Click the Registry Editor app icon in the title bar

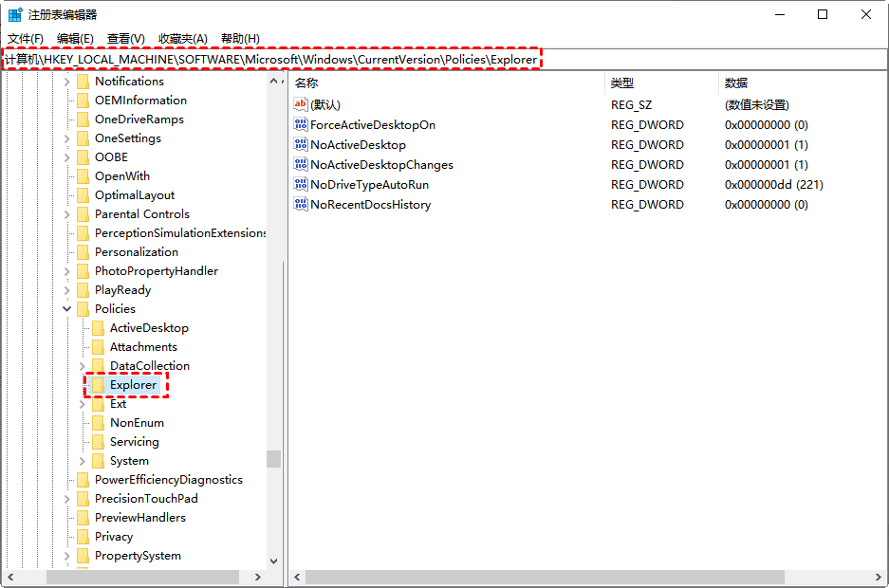(15, 15)
